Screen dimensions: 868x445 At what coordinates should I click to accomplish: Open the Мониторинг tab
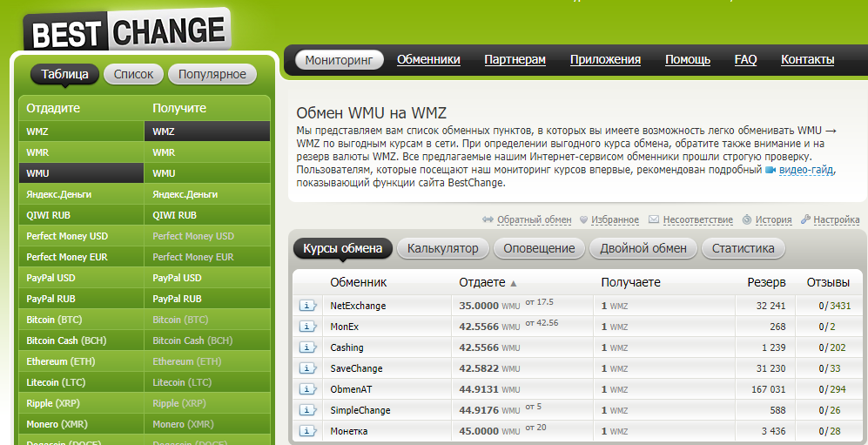click(x=340, y=60)
